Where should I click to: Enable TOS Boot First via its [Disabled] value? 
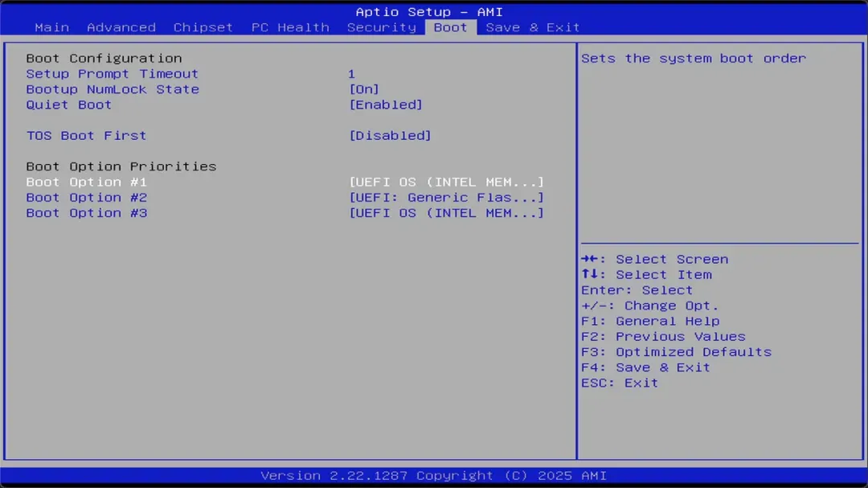coord(390,136)
